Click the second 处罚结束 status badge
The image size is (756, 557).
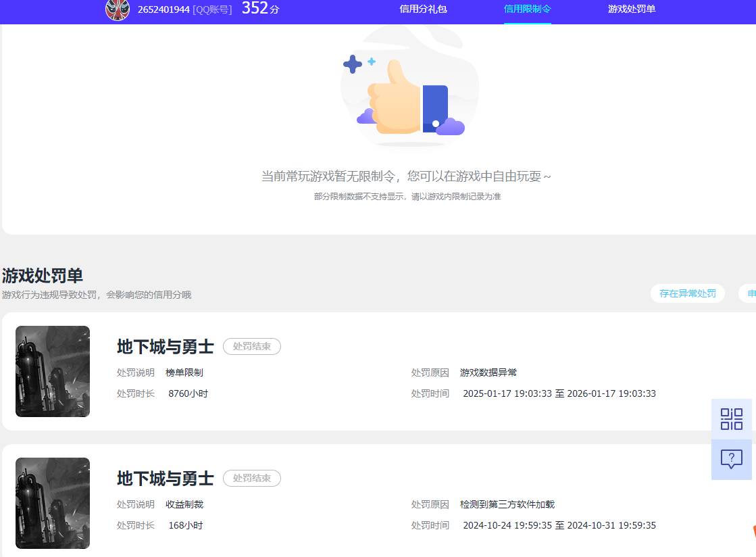click(251, 478)
